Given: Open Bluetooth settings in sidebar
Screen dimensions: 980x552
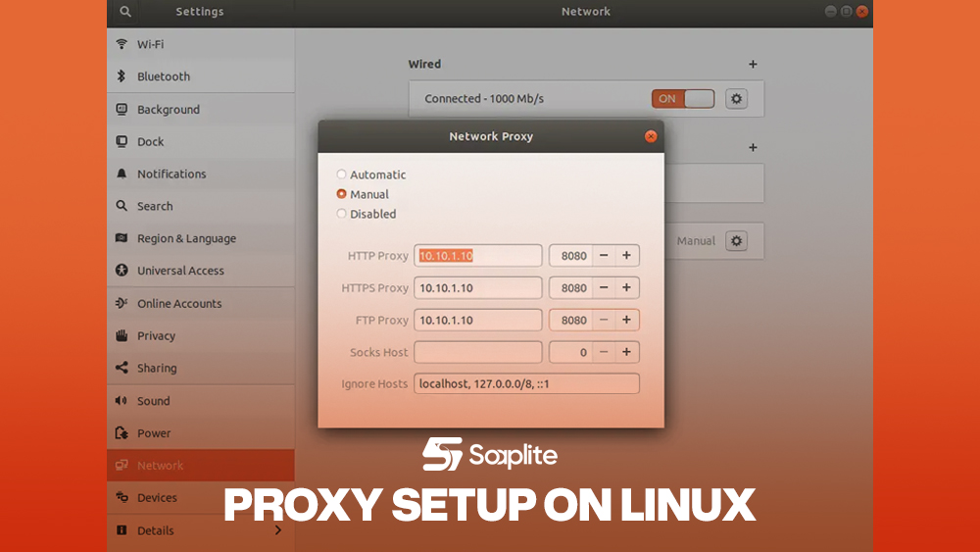Looking at the screenshot, I should [201, 76].
